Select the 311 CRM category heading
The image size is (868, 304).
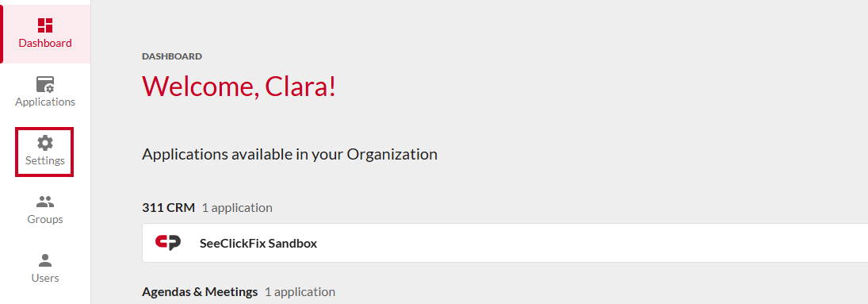click(x=169, y=208)
